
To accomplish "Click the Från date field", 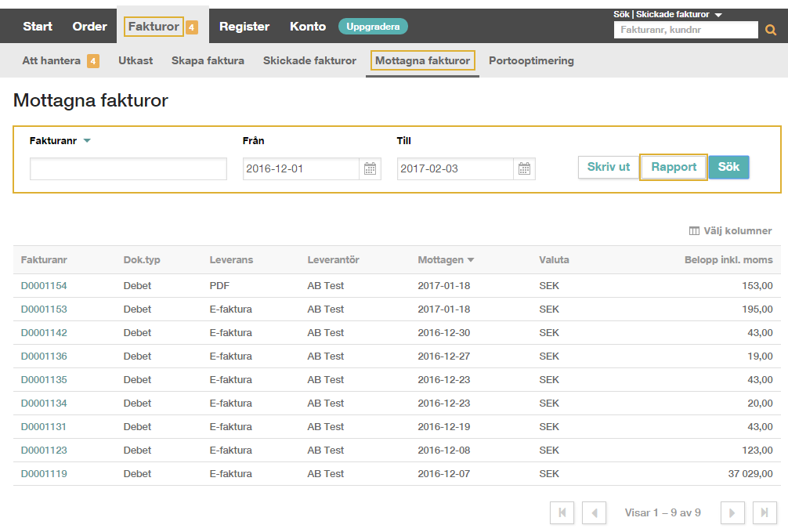I will tap(301, 169).
